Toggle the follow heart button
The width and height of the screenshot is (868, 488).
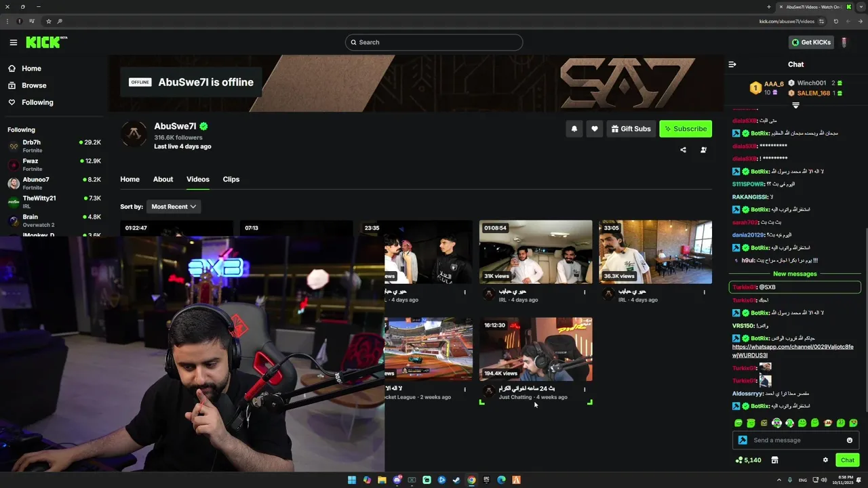tap(595, 129)
